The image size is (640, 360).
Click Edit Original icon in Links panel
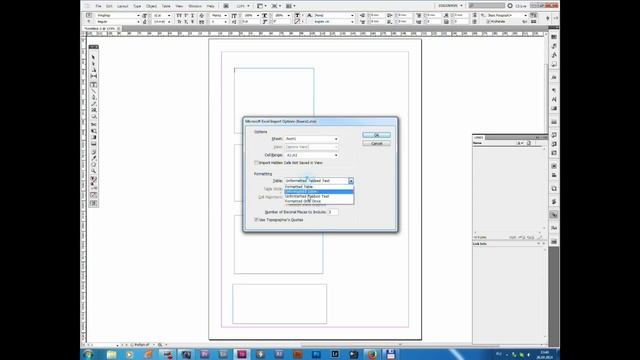pos(540,237)
